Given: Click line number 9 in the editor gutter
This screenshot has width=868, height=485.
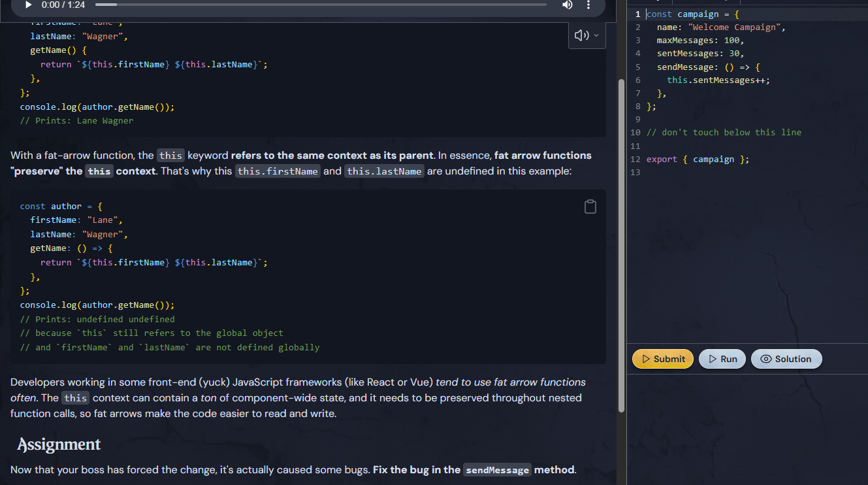Looking at the screenshot, I should [x=638, y=120].
